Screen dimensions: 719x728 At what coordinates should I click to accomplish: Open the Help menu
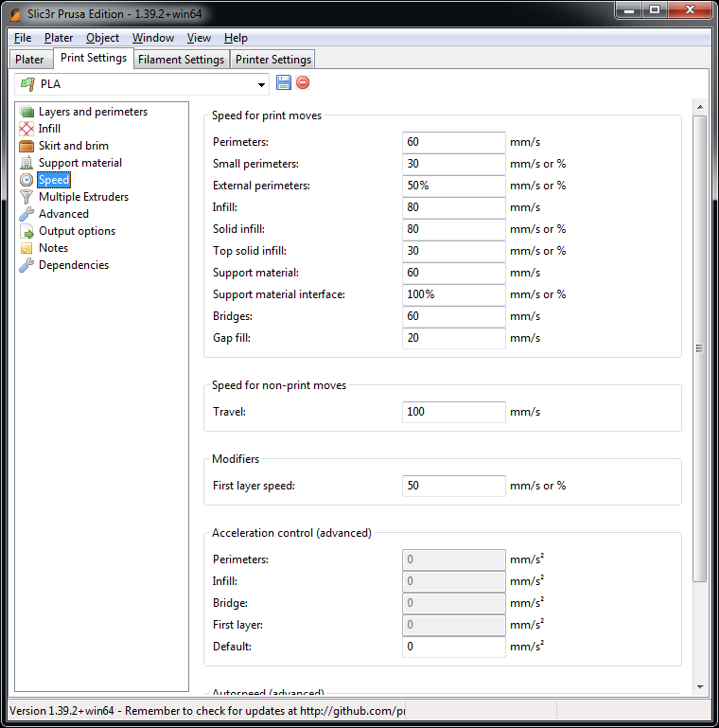coord(236,38)
